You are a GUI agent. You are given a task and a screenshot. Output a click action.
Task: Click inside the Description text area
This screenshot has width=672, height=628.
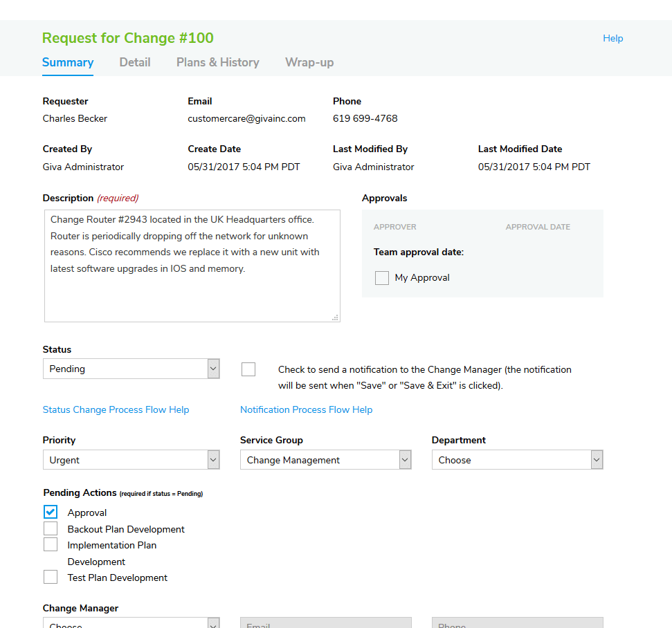pyautogui.click(x=192, y=266)
